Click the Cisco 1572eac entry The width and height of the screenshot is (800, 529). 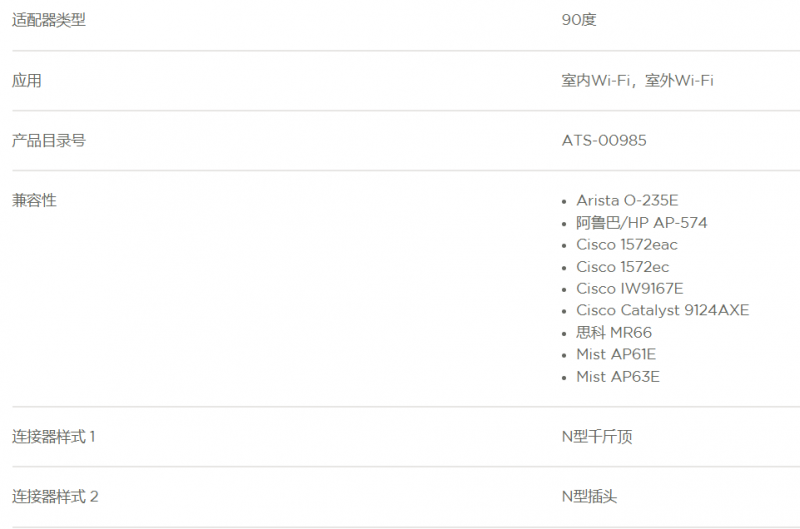[x=627, y=245]
